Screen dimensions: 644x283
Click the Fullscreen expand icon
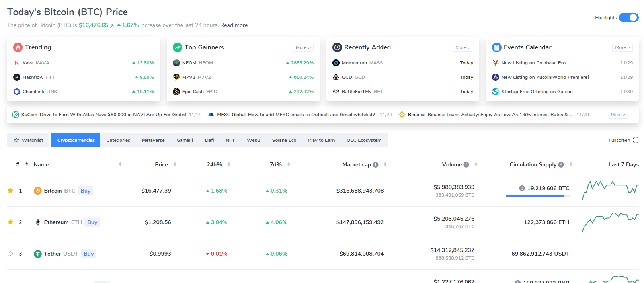click(x=636, y=140)
